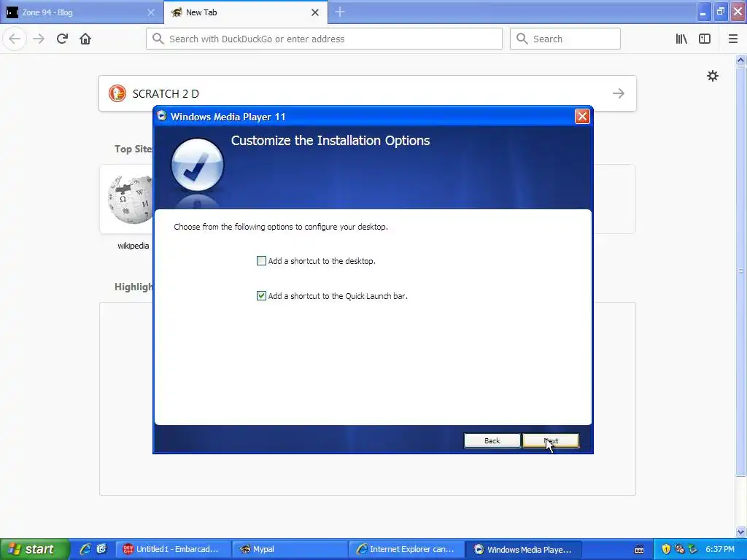This screenshot has height=560, width=747.
Task: Click the 'Highlights' heading text
Action: point(134,287)
